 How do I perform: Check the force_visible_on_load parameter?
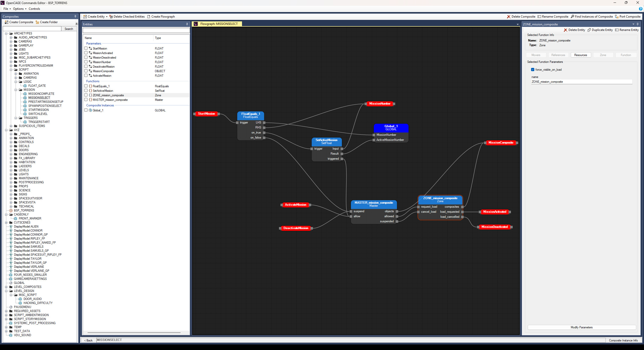(x=533, y=70)
